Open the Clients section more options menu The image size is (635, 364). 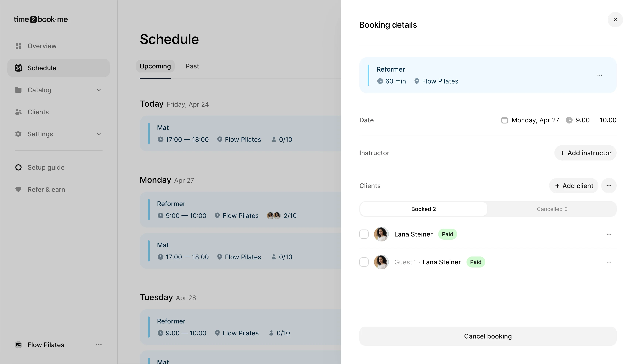(609, 186)
